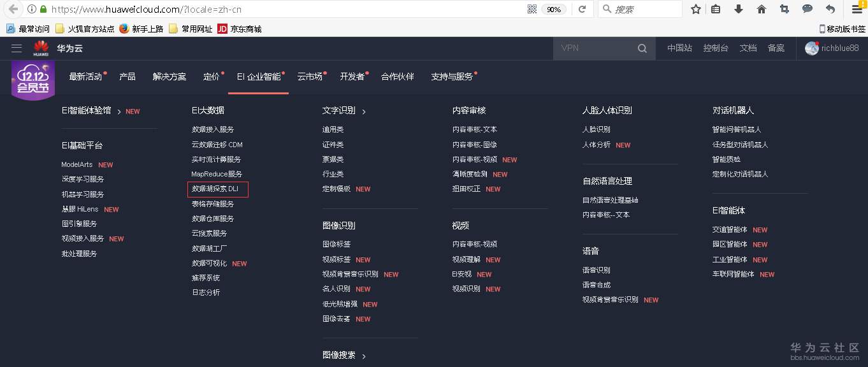Image resolution: width=868 pixels, height=367 pixels.
Task: Go to the browser home page
Action: coord(761,9)
